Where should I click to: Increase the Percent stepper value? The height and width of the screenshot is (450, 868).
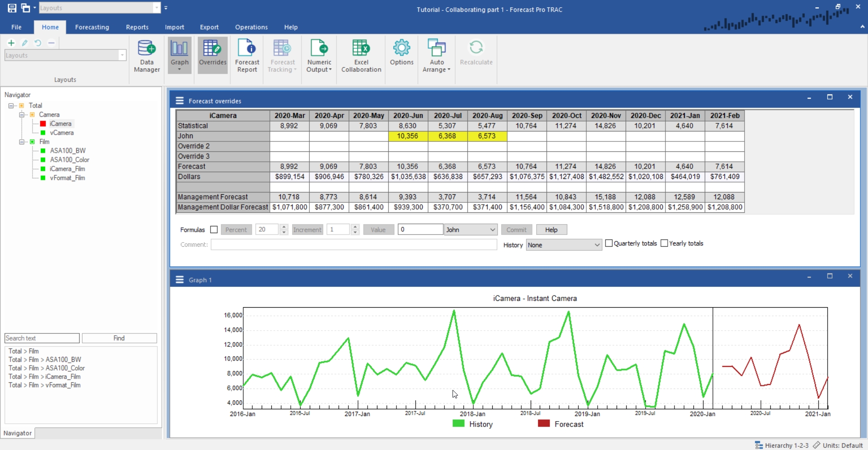pos(284,227)
